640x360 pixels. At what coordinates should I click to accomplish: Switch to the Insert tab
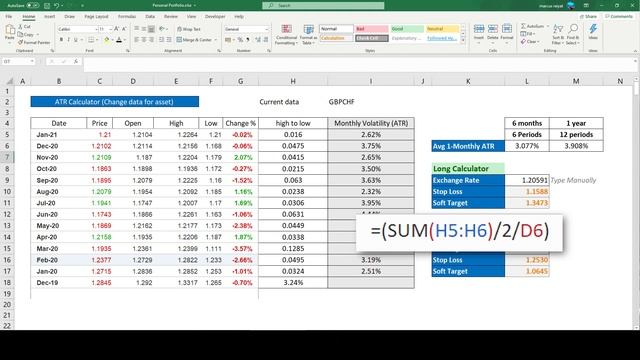(49, 16)
